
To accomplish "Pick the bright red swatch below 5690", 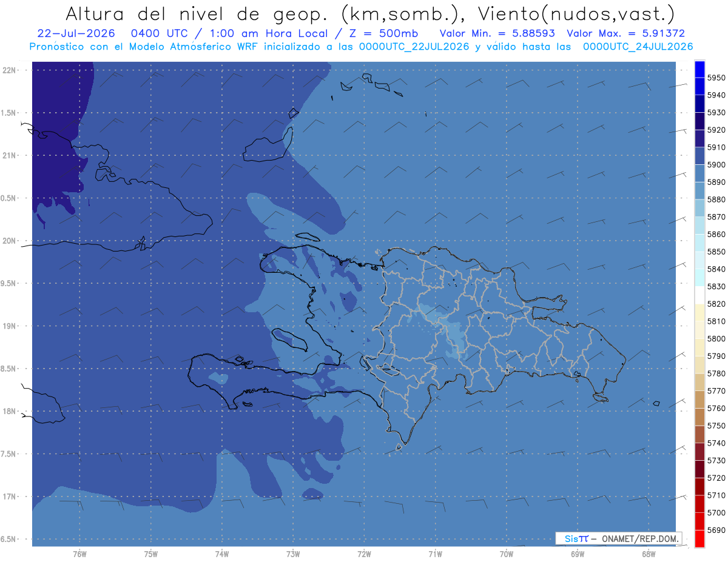I will pos(699,538).
